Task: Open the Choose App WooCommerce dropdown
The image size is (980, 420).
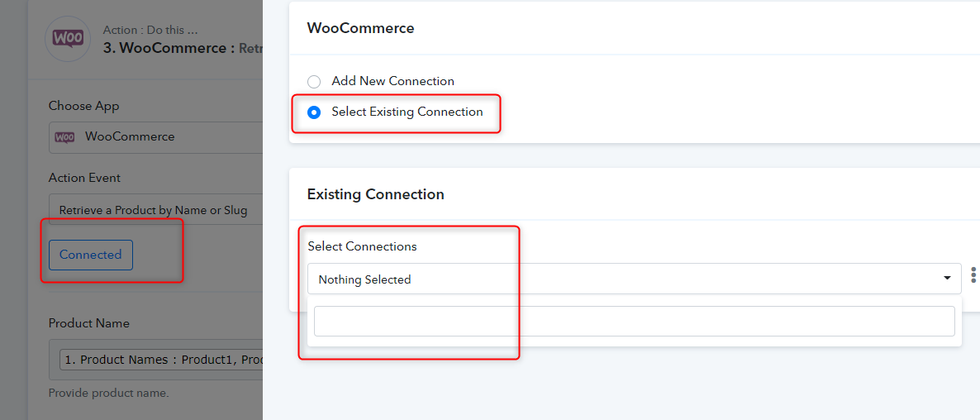Action: coord(155,137)
